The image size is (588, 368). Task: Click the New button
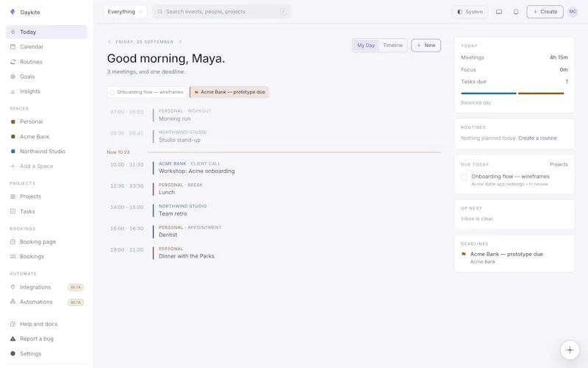(426, 46)
